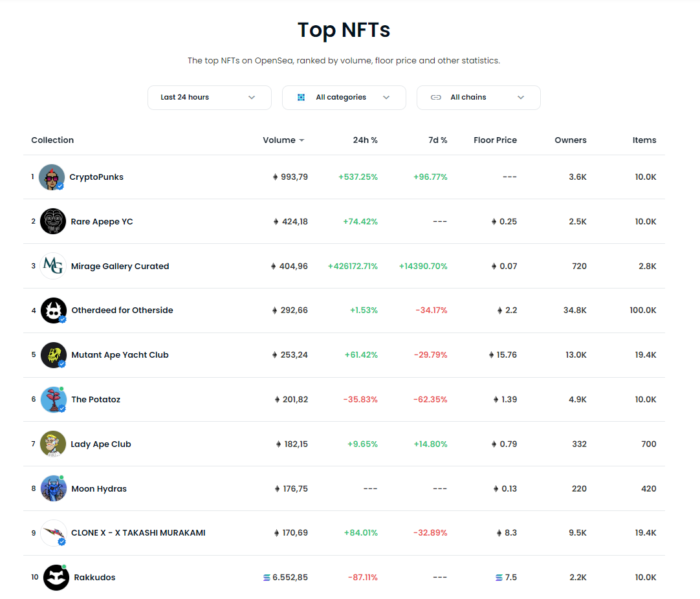700x599 pixels.
Task: Click the verified badge on Otherdeed
Action: [63, 319]
